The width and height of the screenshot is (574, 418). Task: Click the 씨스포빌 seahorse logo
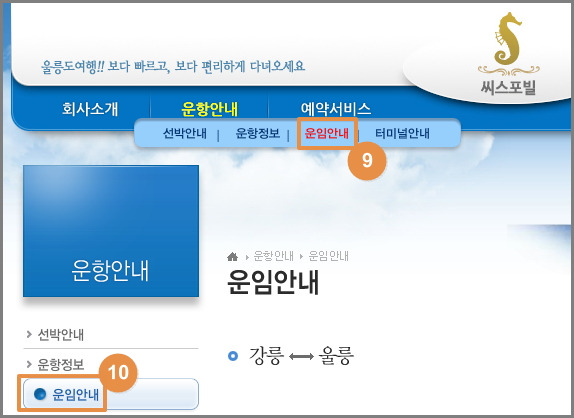[x=508, y=54]
